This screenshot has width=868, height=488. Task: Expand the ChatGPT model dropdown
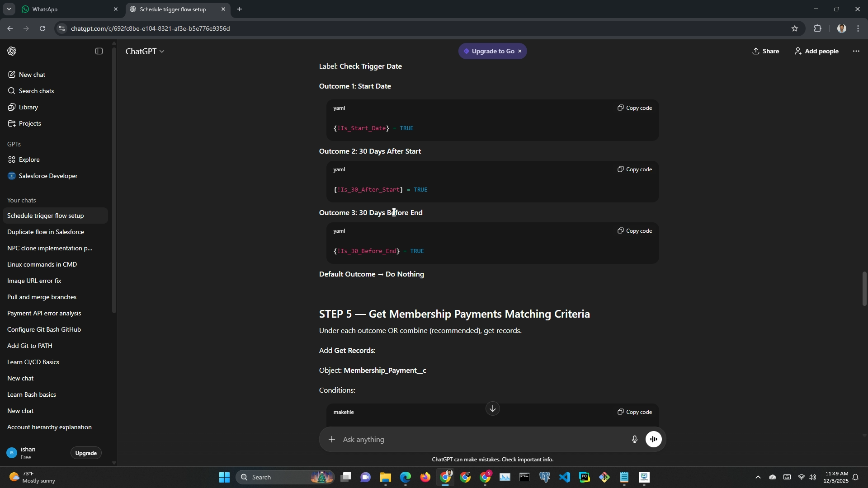(145, 52)
